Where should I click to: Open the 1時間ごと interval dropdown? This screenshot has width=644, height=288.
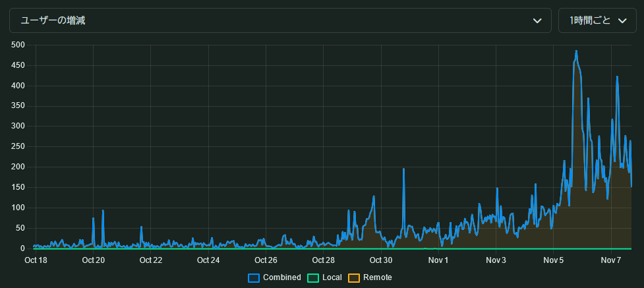(x=598, y=20)
